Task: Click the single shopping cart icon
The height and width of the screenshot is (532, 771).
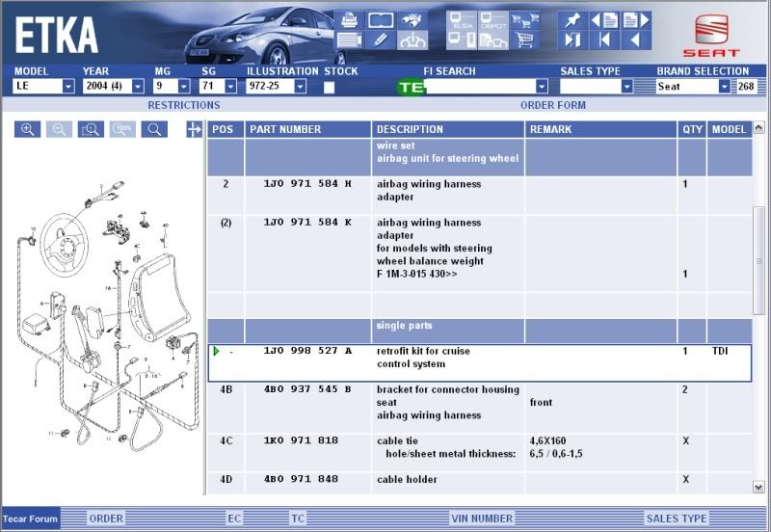Action: pyautogui.click(x=524, y=40)
